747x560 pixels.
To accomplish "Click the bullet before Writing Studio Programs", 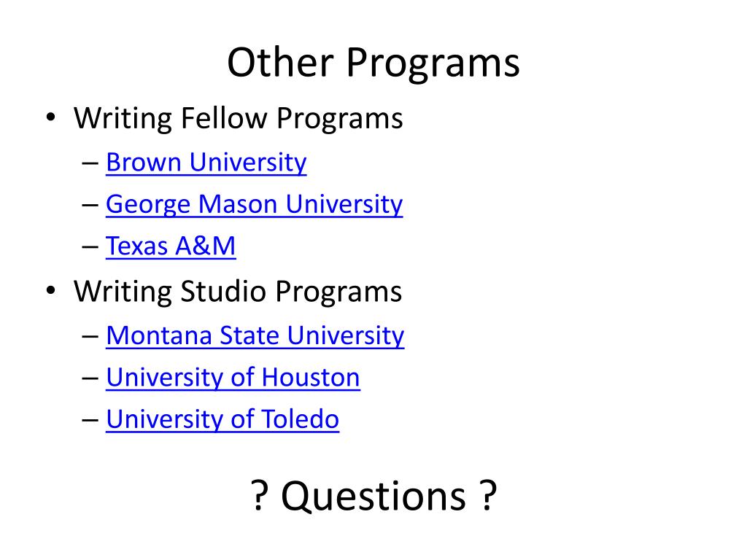I will coord(51,290).
